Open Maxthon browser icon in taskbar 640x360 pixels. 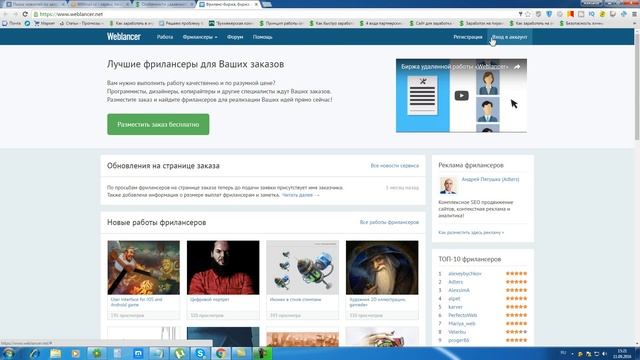(138, 353)
